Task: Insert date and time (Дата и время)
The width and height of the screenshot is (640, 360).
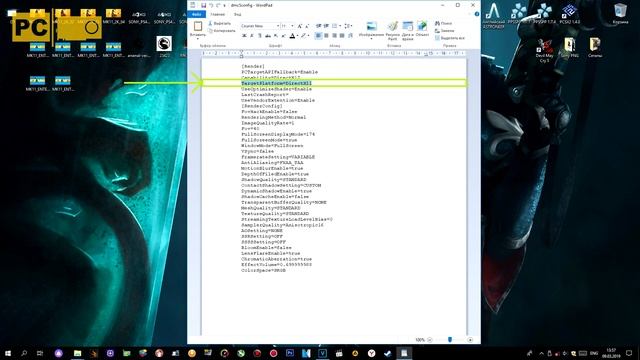Action: tap(407, 31)
